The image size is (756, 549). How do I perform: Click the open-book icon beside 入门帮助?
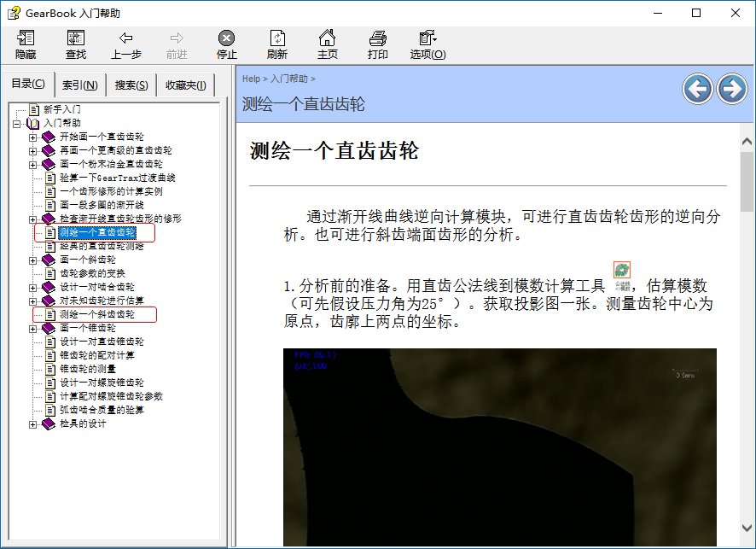(32, 124)
